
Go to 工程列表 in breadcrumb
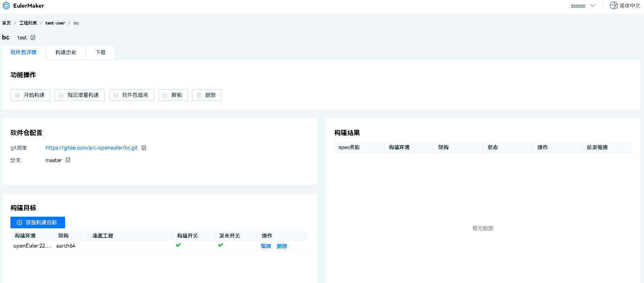tap(28, 23)
